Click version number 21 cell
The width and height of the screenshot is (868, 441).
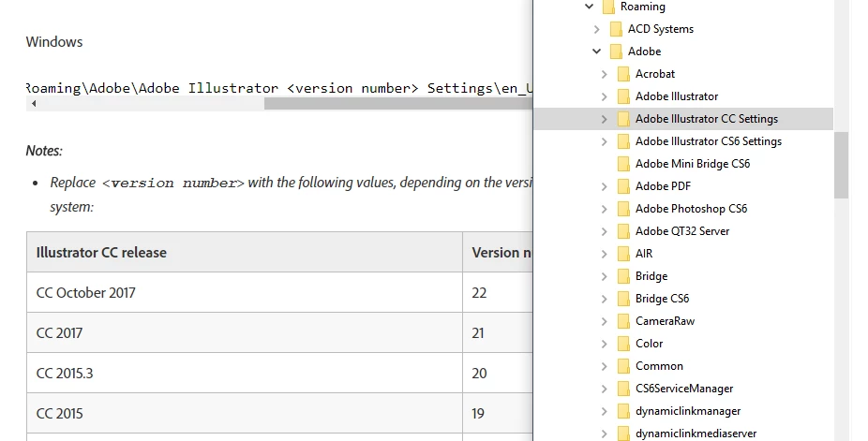(x=498, y=332)
